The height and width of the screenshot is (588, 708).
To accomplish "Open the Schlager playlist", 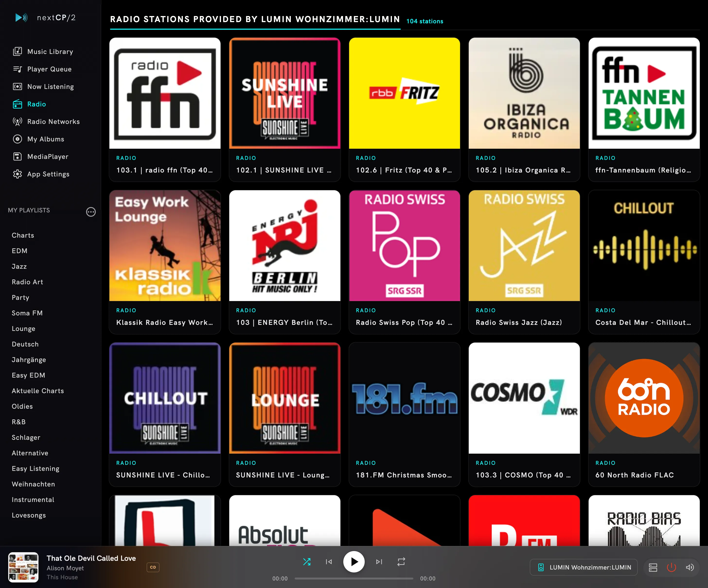I will pos(26,437).
